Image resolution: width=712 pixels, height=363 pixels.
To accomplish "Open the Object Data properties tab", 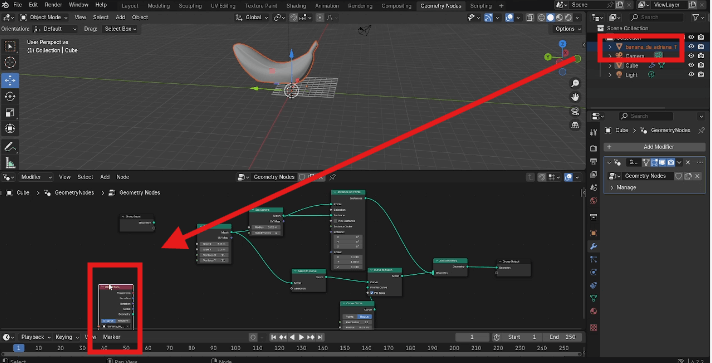I will [x=593, y=298].
